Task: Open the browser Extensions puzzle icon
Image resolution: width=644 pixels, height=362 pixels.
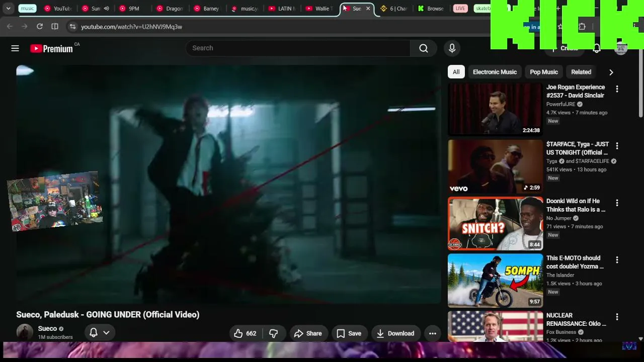Action: click(x=582, y=27)
